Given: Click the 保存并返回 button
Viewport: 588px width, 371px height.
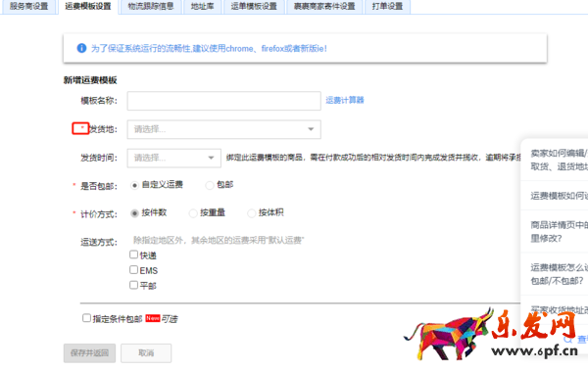Looking at the screenshot, I should (x=89, y=353).
